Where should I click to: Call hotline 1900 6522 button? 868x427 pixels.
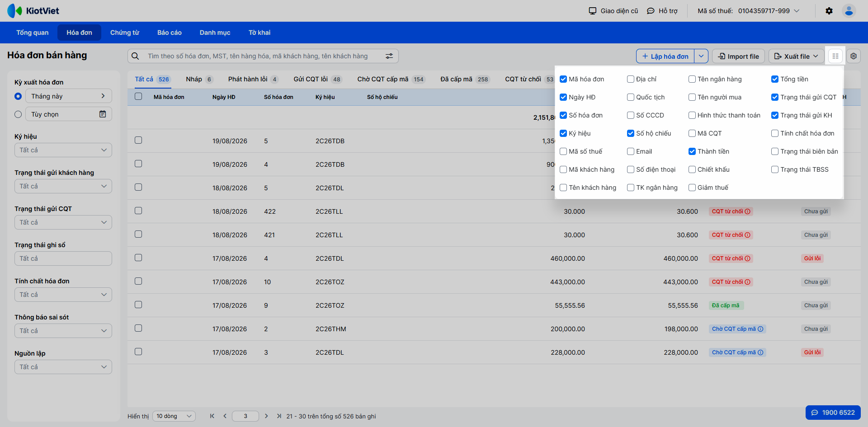click(833, 413)
